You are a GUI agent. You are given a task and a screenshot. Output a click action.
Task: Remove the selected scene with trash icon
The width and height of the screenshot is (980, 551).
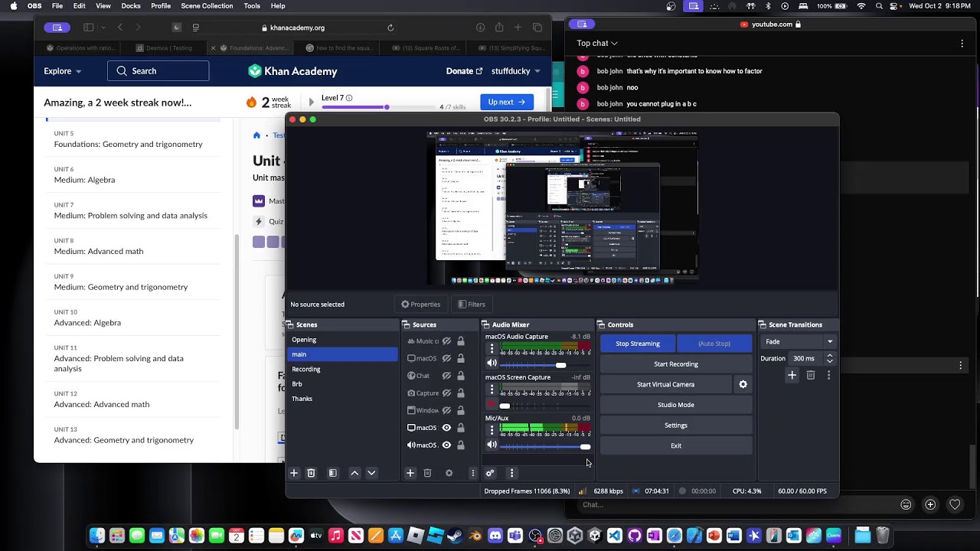point(311,473)
